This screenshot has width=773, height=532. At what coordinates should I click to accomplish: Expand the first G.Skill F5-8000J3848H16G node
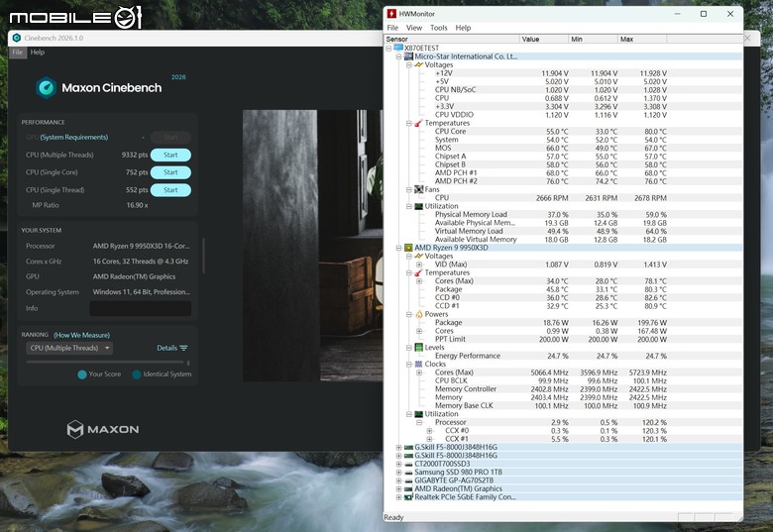pyautogui.click(x=398, y=447)
